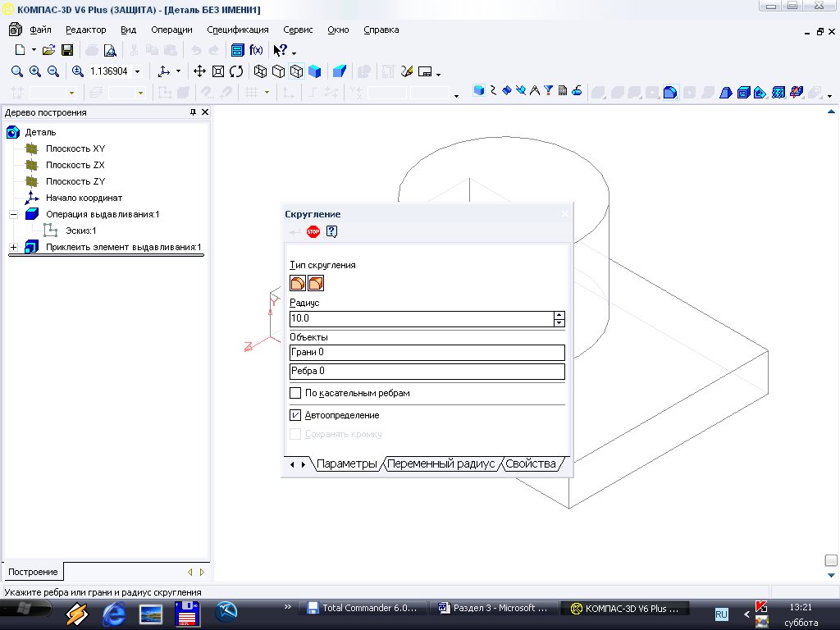
Task: Open the Спецификация menu
Action: tap(238, 30)
